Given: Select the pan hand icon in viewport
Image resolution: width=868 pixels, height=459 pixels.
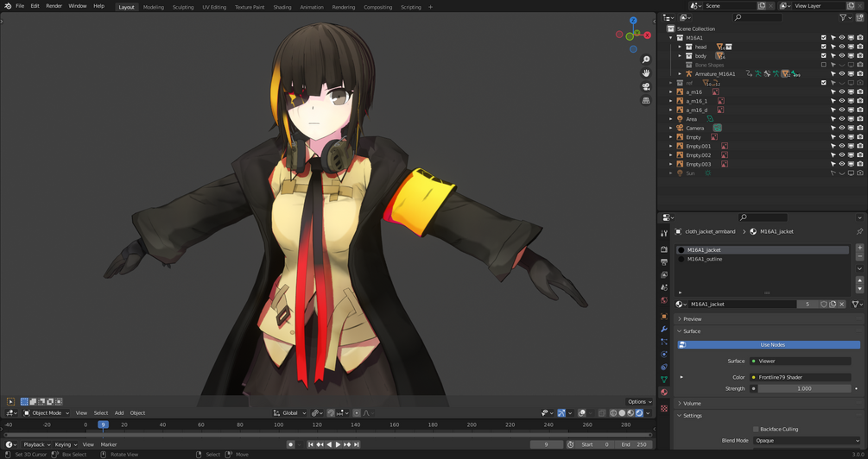Looking at the screenshot, I should [x=645, y=73].
